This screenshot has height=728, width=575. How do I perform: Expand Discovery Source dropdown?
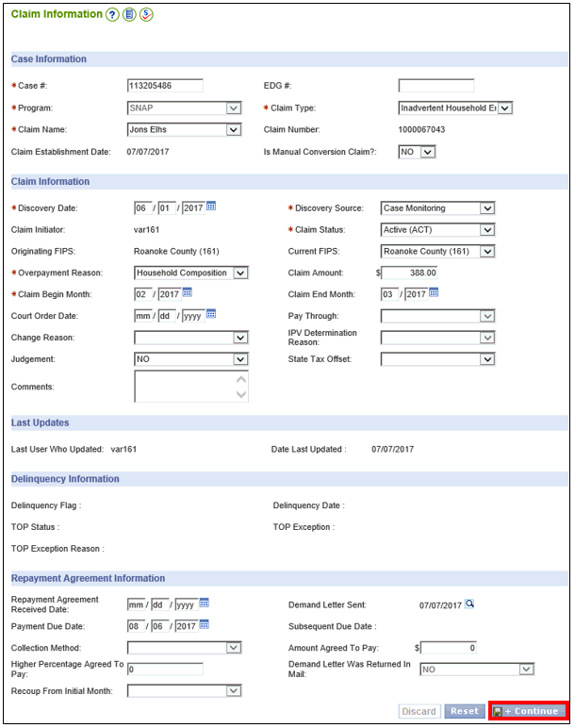click(x=437, y=208)
